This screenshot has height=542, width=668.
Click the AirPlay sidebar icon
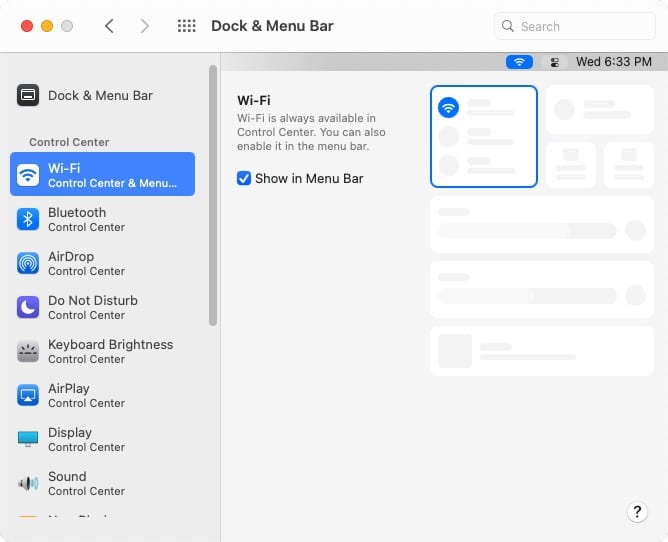[x=28, y=395]
